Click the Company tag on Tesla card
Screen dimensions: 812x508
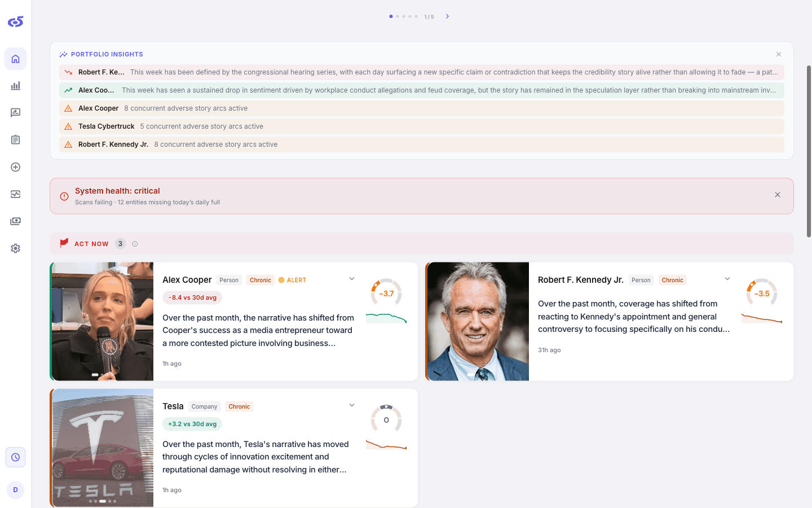[204, 406]
